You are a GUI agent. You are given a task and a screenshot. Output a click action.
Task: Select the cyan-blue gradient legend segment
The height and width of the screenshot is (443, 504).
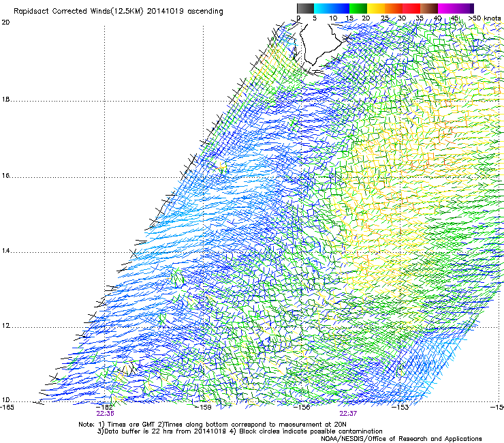pyautogui.click(x=332, y=8)
